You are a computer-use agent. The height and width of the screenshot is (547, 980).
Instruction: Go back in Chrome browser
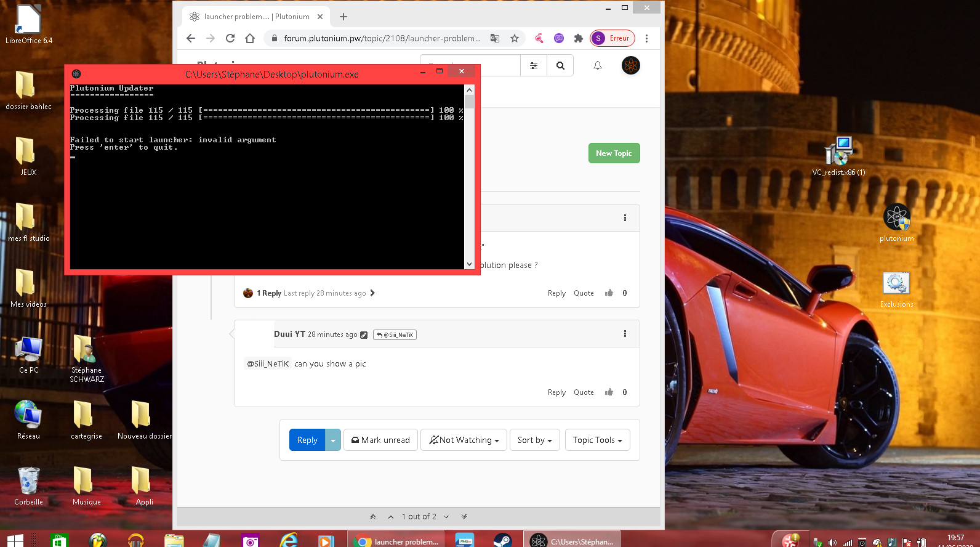191,38
